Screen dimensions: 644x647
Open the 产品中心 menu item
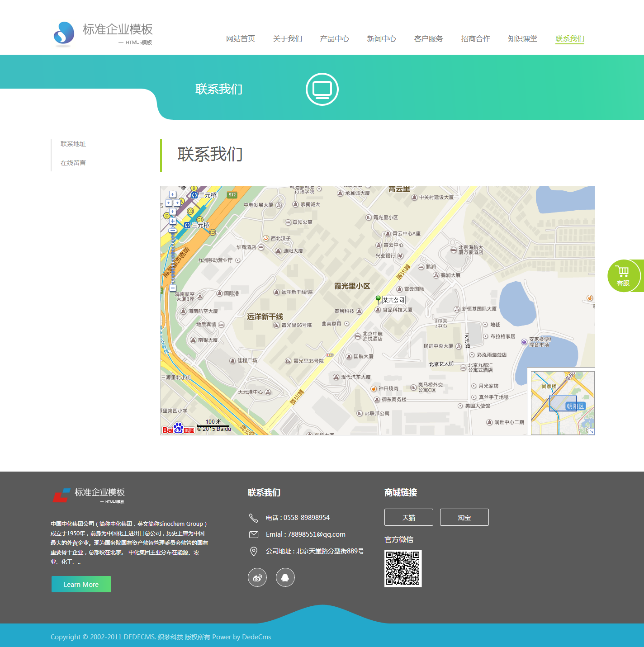pos(334,39)
